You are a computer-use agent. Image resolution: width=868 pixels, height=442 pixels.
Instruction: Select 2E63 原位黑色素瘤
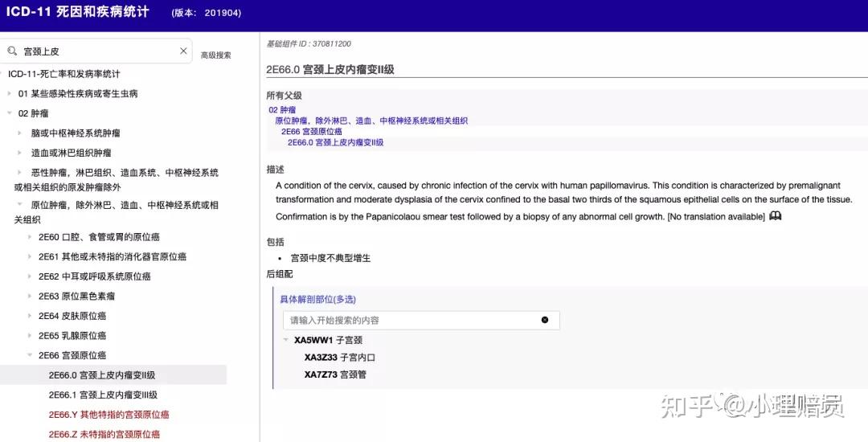(77, 296)
